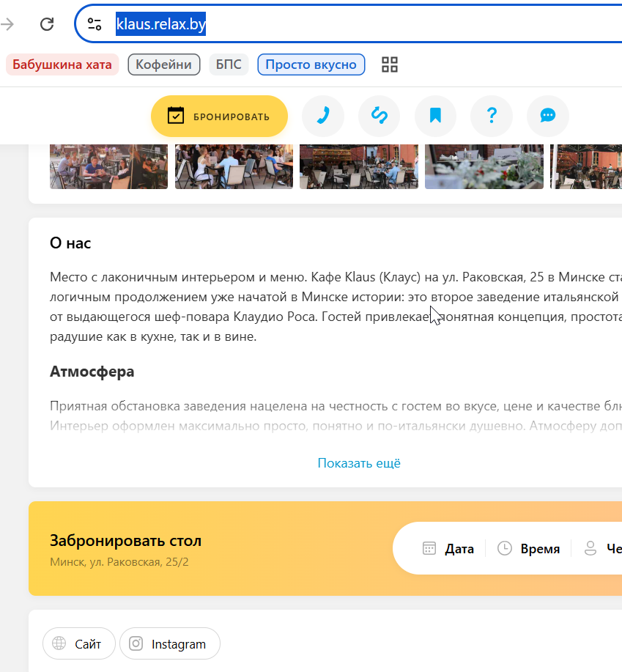622x672 pixels.
Task: Open the БПС bookmark chip
Action: click(229, 64)
